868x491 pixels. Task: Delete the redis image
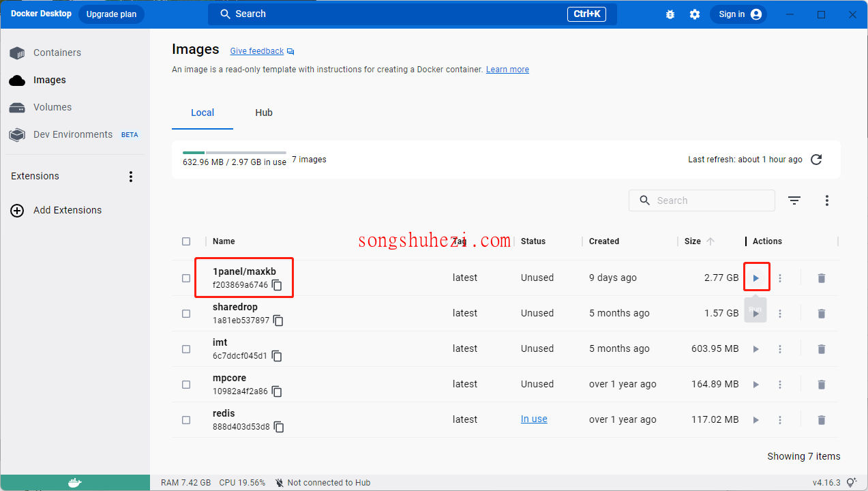(822, 420)
